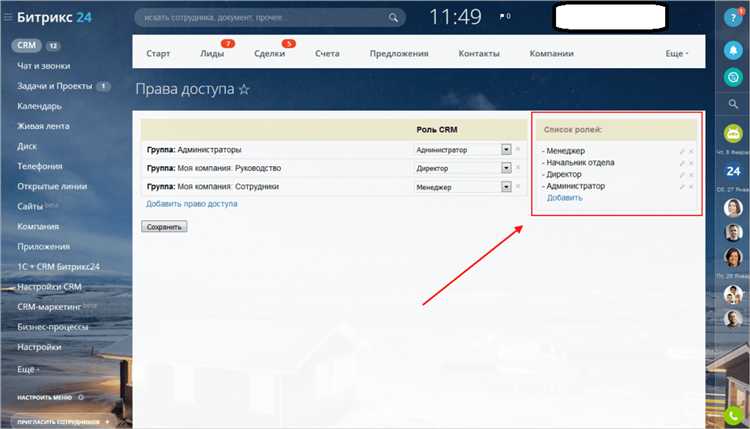Remove the Руководство group access row

tap(518, 168)
